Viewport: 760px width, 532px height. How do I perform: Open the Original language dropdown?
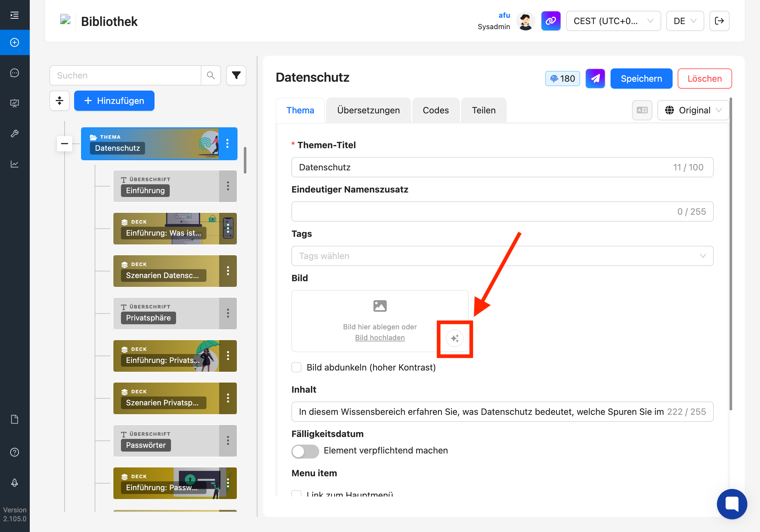(x=693, y=110)
